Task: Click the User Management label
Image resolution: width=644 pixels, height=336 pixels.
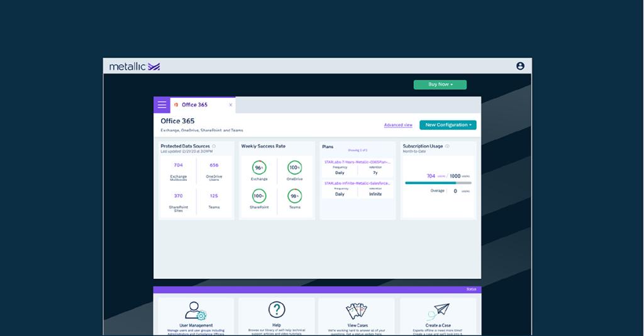Action: pos(196,325)
